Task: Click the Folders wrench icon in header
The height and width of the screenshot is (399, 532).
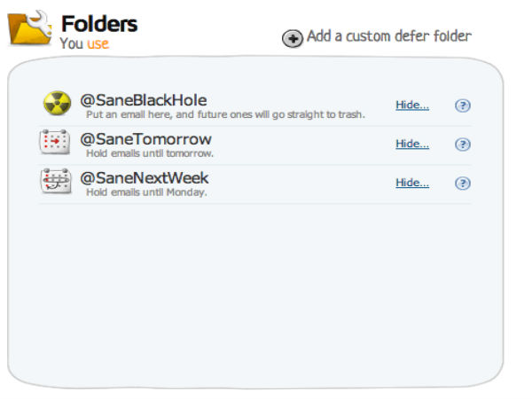Action: pos(30,27)
